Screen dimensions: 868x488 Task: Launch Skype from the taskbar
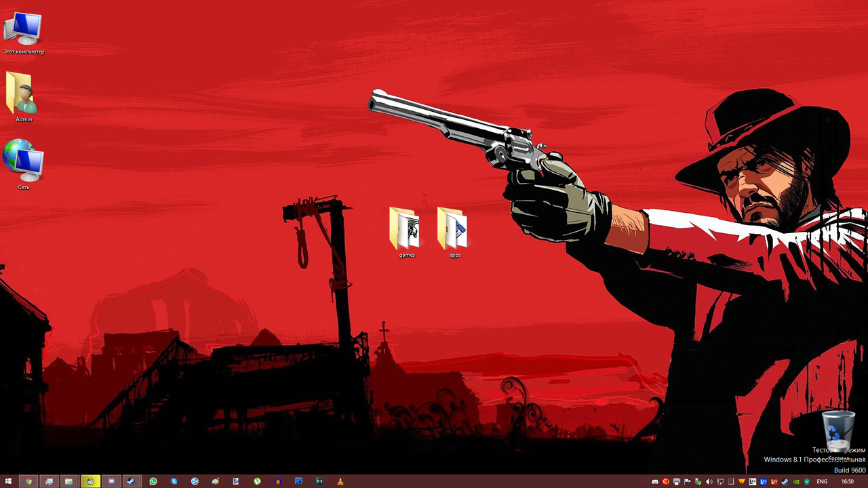point(174,481)
